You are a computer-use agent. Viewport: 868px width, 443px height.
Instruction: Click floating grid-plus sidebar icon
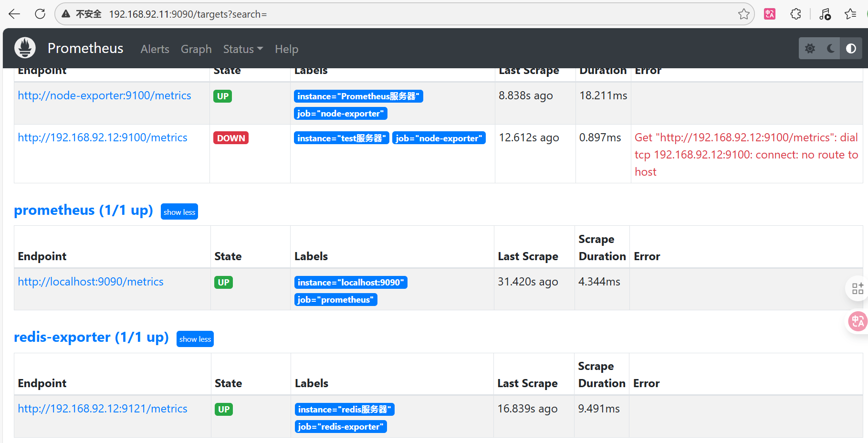(x=858, y=288)
